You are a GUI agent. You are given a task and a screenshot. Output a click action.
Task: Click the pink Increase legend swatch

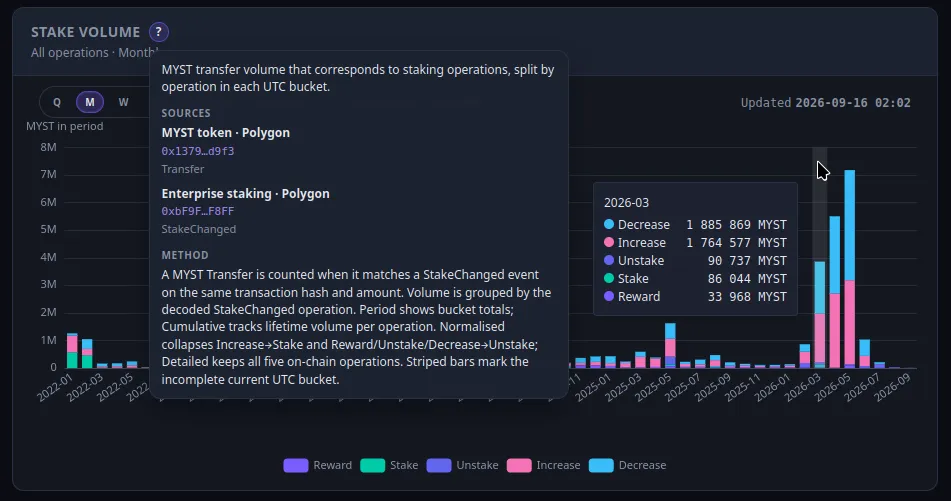519,465
